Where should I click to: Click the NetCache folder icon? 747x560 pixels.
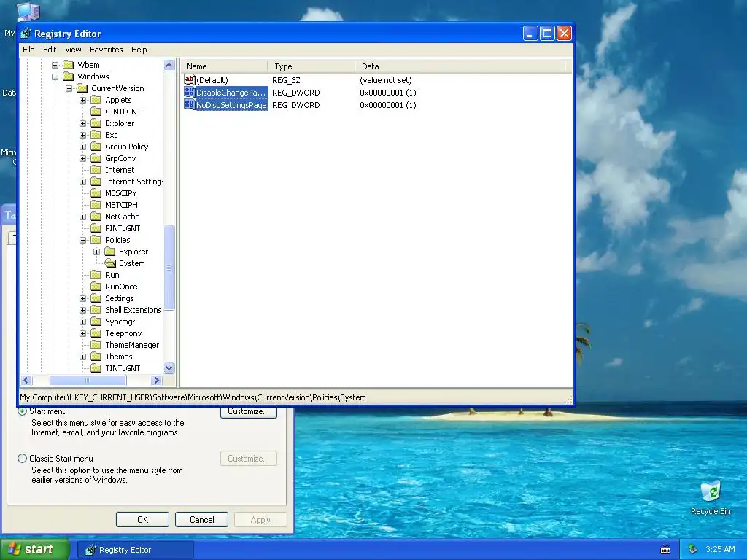[96, 217]
